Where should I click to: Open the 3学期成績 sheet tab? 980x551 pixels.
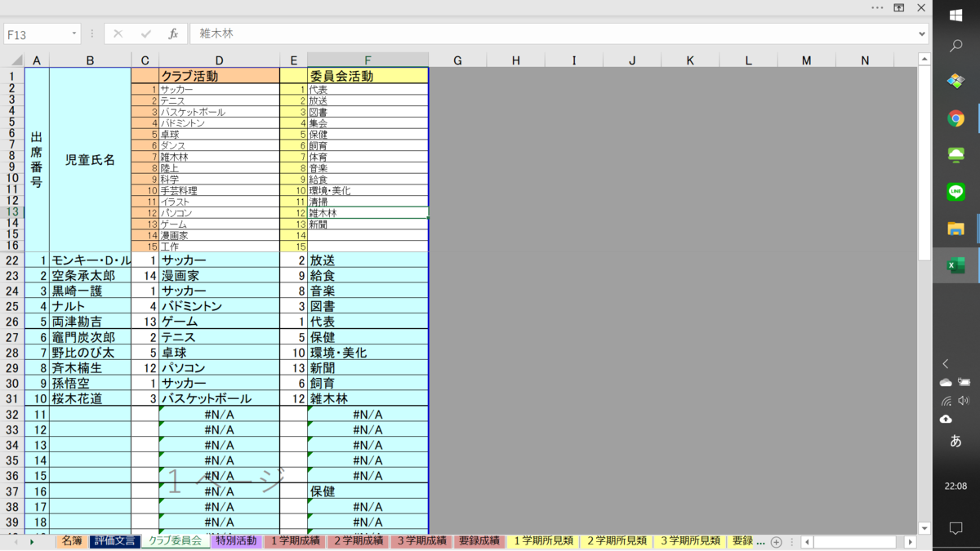(x=421, y=541)
